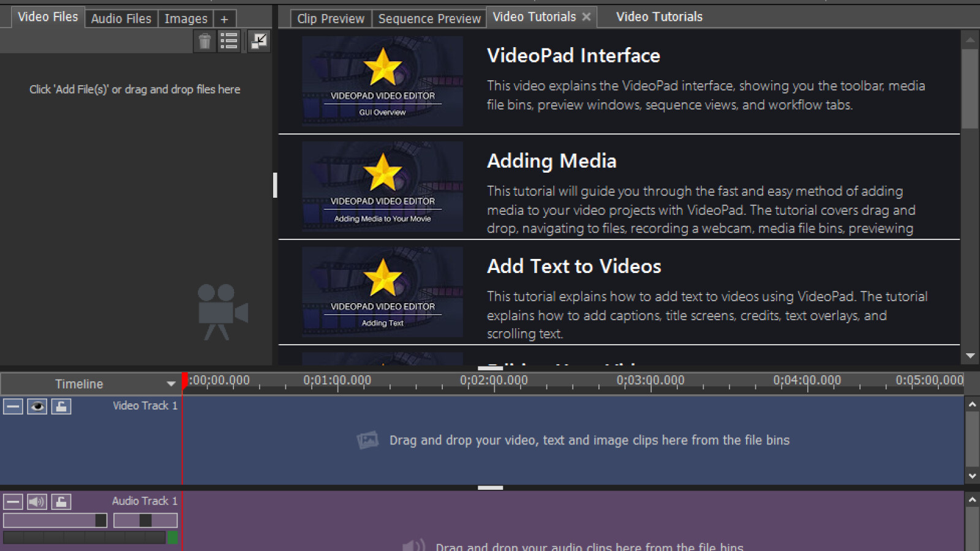Viewport: 980px width, 551px height.
Task: Lock Video Track 1 with the padlock icon
Action: (x=60, y=406)
